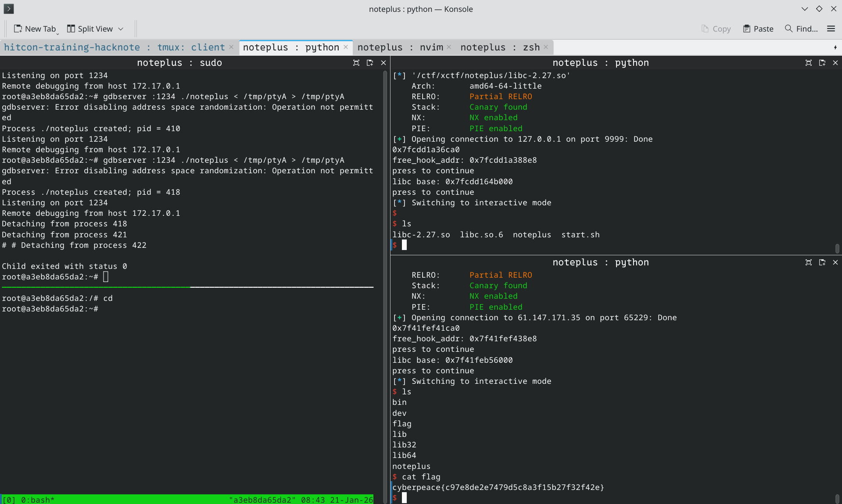Open the hamburger menu
Image resolution: width=842 pixels, height=504 pixels.
point(831,29)
